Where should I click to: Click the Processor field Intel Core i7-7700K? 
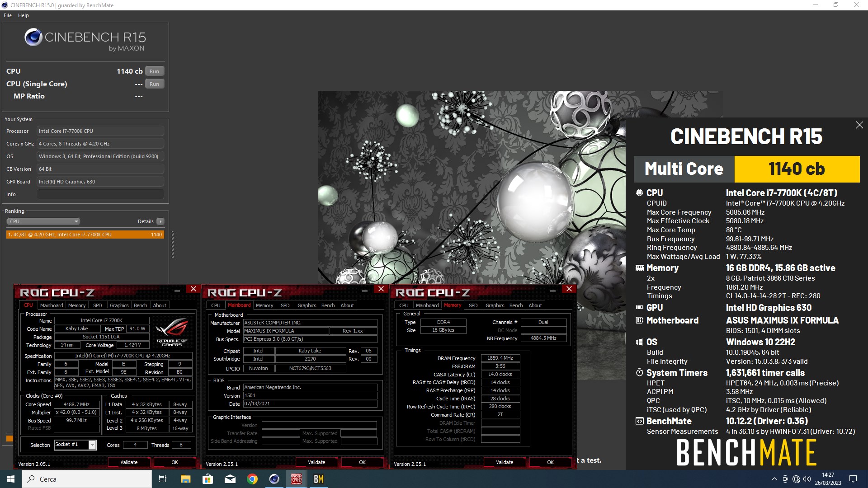[x=100, y=131]
